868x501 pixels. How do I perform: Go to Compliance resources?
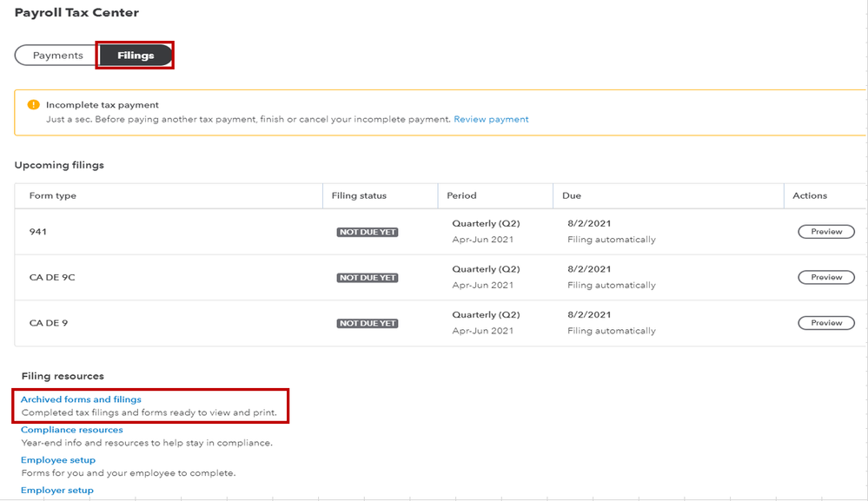pyautogui.click(x=72, y=430)
